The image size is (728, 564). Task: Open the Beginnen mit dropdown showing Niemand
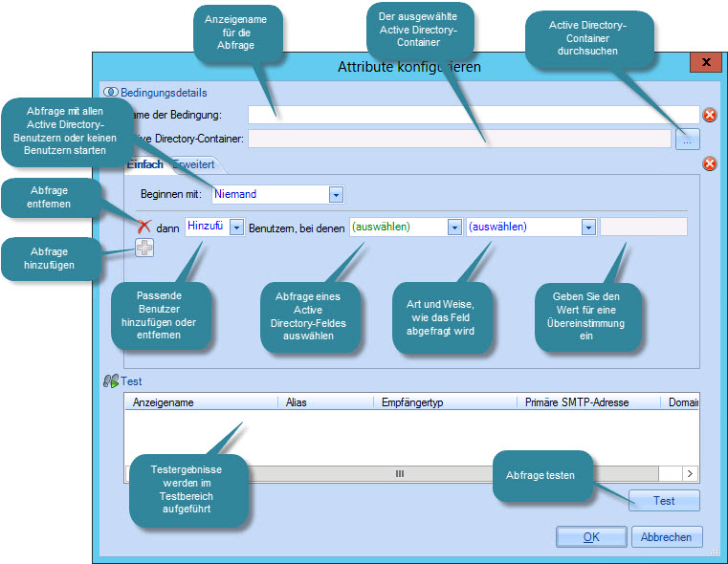click(x=336, y=194)
